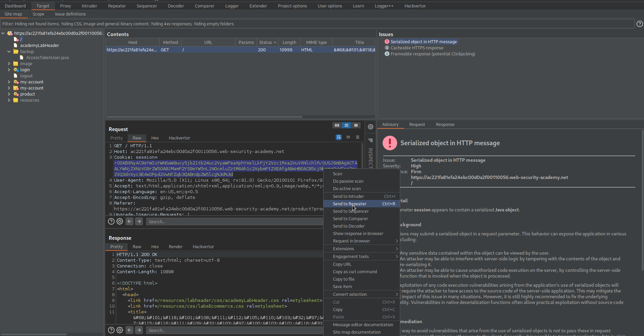Open help icon in Request search bar

(x=111, y=222)
